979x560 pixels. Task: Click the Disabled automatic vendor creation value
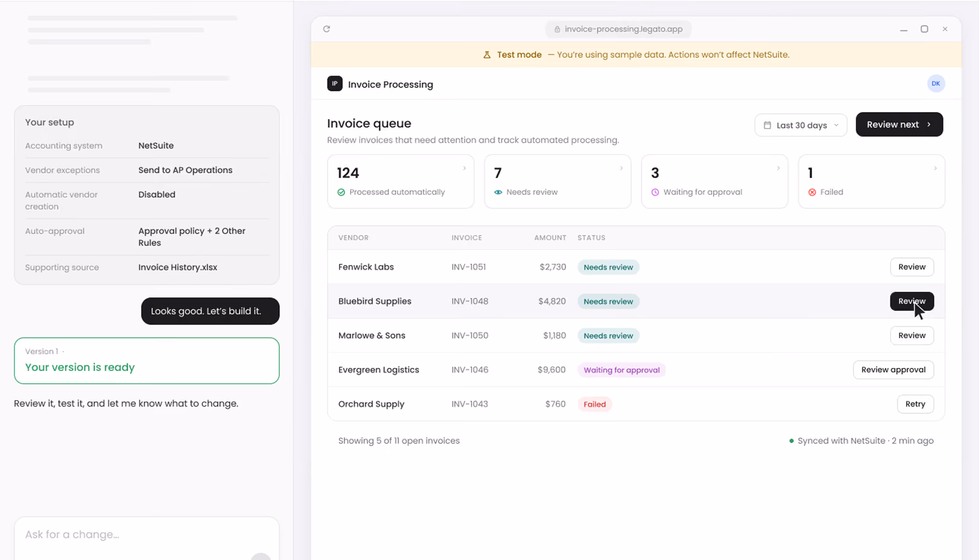tap(157, 194)
